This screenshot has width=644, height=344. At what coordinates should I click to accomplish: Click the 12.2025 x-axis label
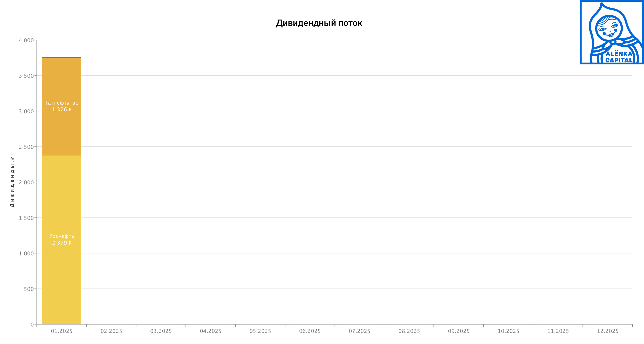608,331
